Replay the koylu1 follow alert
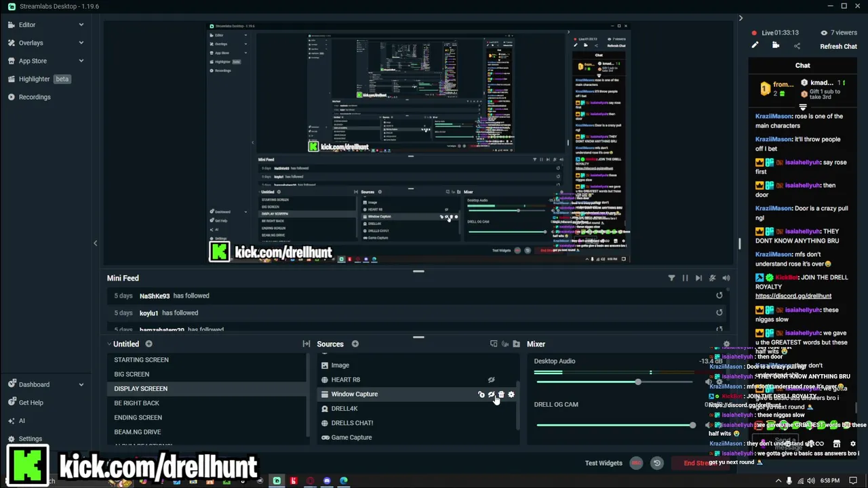 pos(719,312)
